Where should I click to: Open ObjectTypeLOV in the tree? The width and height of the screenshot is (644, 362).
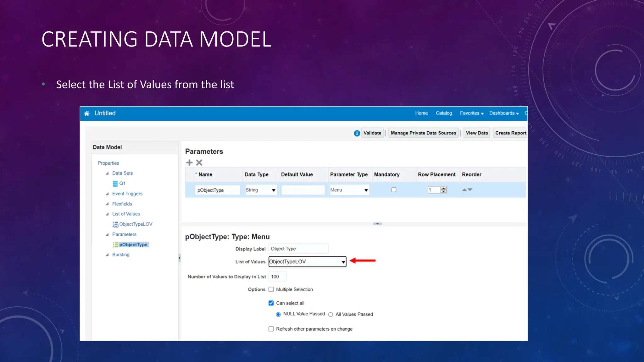coord(136,224)
